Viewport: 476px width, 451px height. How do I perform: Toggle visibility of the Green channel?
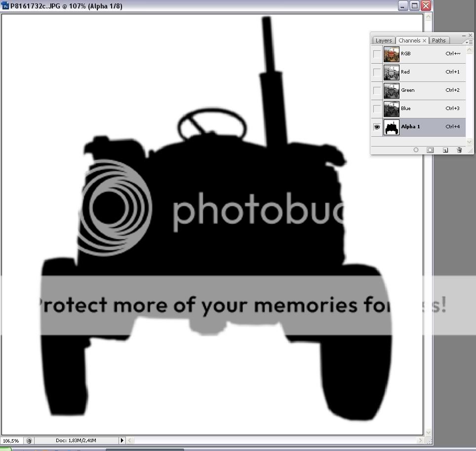pos(377,90)
